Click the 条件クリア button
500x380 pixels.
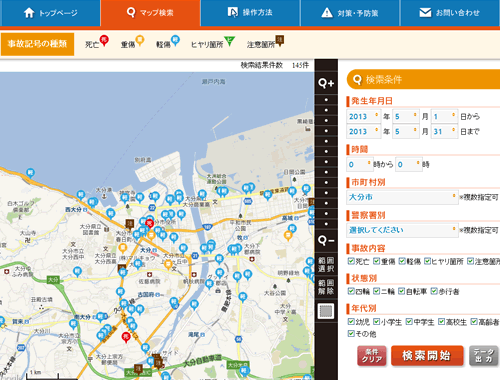click(372, 356)
